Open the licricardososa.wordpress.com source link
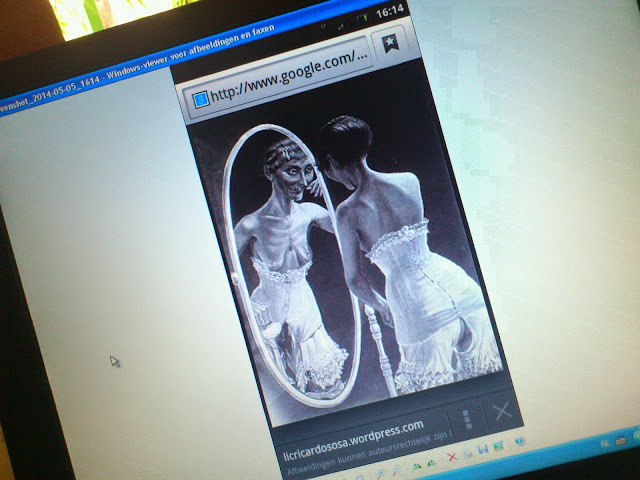This screenshot has width=640, height=480. (353, 440)
